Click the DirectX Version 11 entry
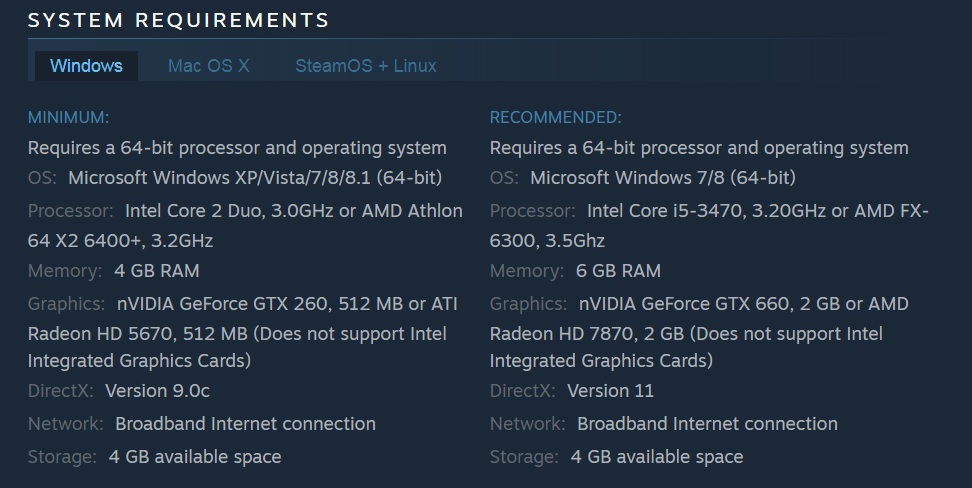The image size is (972, 488). click(x=610, y=390)
